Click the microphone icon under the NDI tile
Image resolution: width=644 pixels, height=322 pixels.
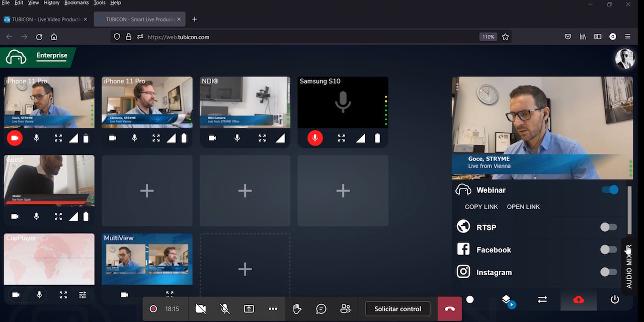click(237, 138)
